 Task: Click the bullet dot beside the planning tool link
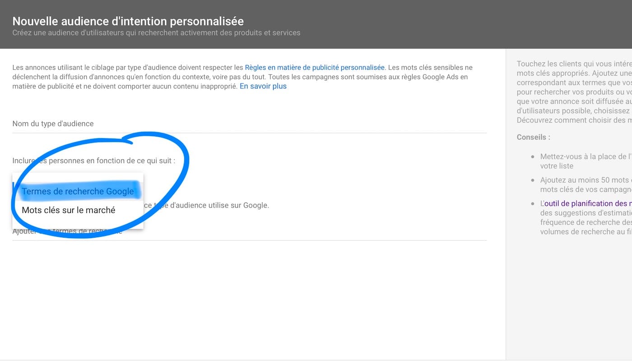[533, 203]
